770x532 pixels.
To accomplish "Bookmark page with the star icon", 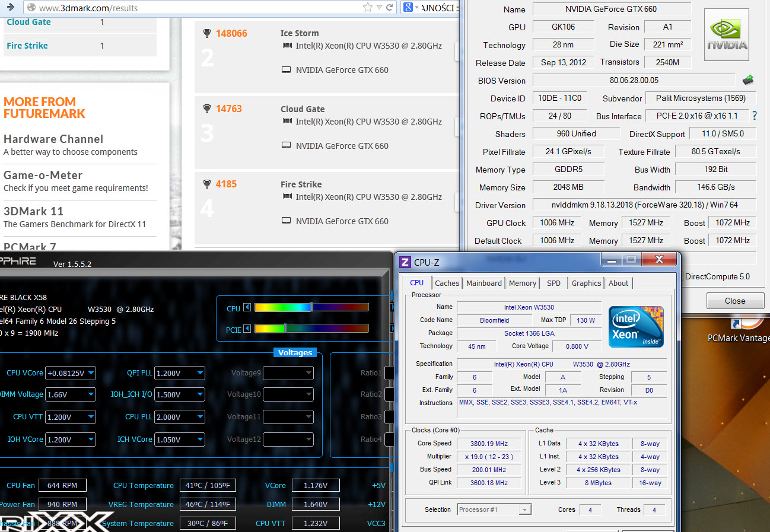I will click(368, 8).
